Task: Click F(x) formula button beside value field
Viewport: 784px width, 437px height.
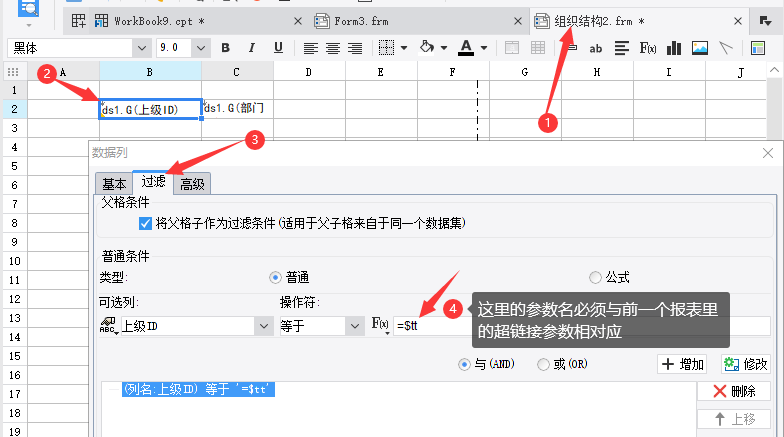Action: (x=380, y=326)
